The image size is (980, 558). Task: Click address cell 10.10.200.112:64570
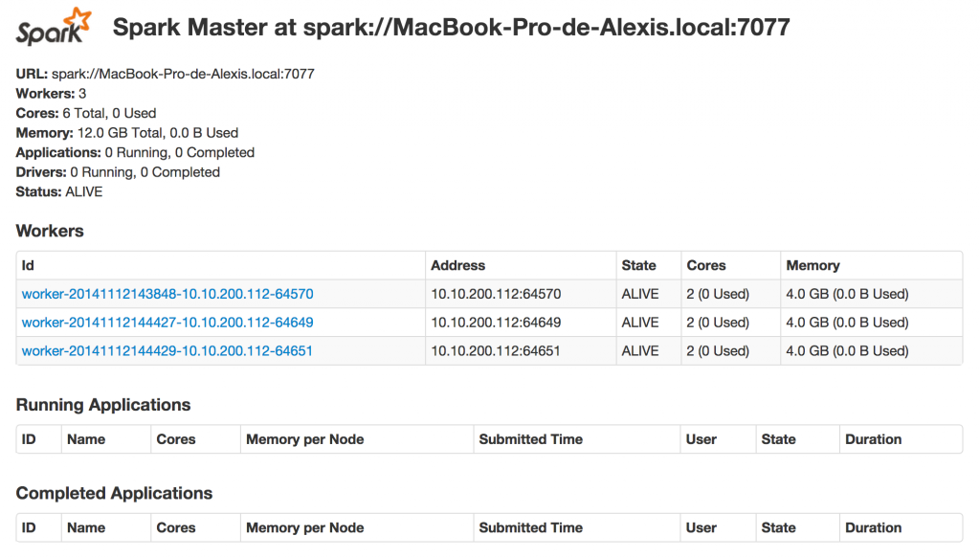coord(496,294)
